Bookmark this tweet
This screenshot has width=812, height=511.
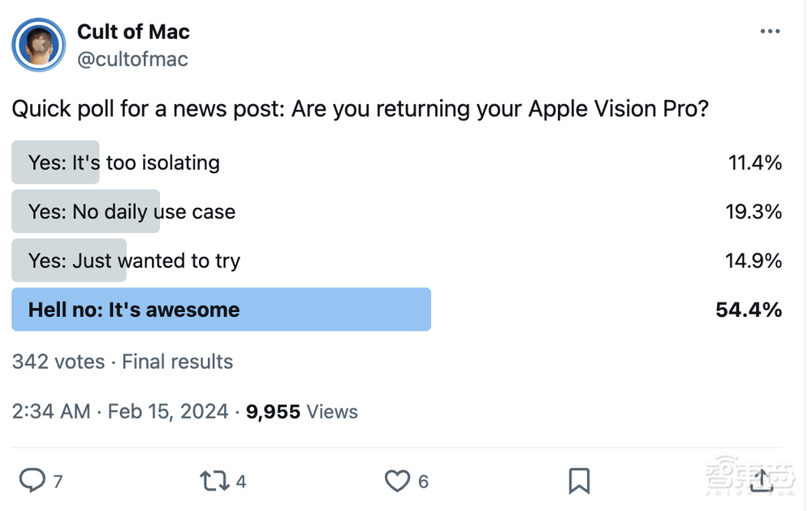(578, 481)
